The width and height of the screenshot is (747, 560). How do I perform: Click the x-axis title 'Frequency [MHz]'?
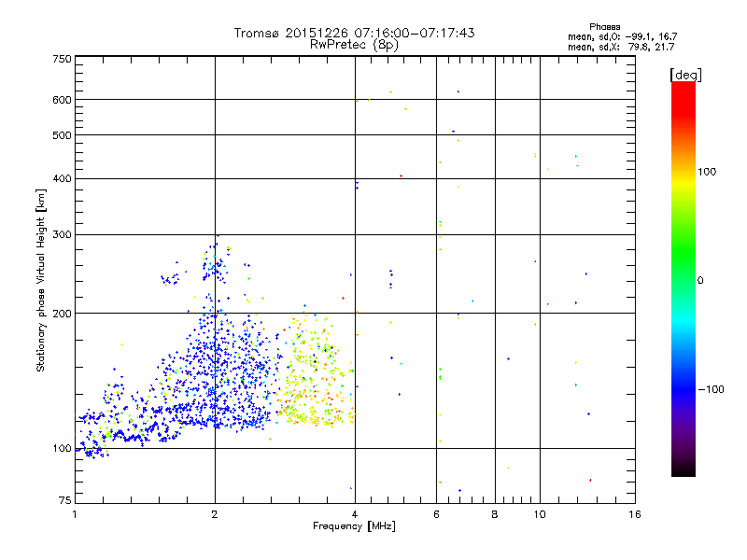354,526
